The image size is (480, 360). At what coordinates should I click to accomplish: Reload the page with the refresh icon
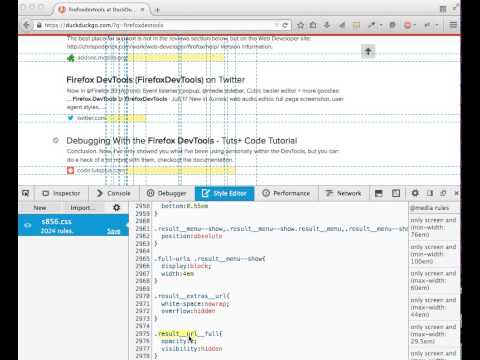pyautogui.click(x=285, y=25)
